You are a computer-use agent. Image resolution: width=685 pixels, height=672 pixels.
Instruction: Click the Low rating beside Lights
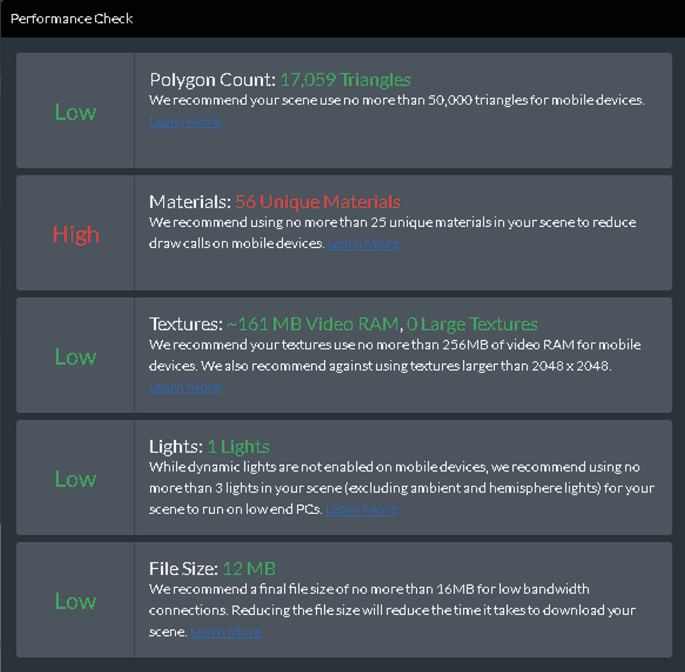point(75,479)
